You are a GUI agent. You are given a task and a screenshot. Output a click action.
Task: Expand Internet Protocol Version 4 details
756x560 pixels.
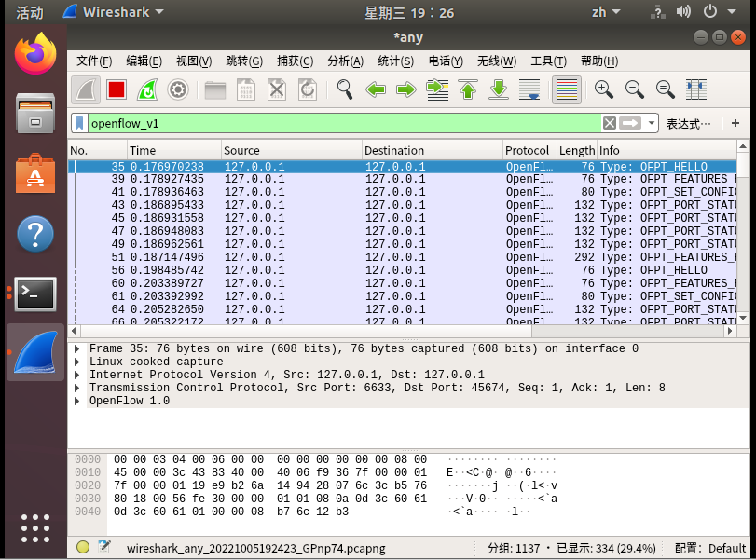pyautogui.click(x=77, y=375)
